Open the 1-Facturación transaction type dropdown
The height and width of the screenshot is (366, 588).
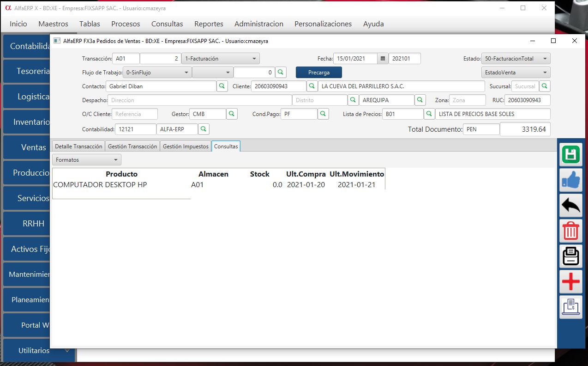point(221,59)
